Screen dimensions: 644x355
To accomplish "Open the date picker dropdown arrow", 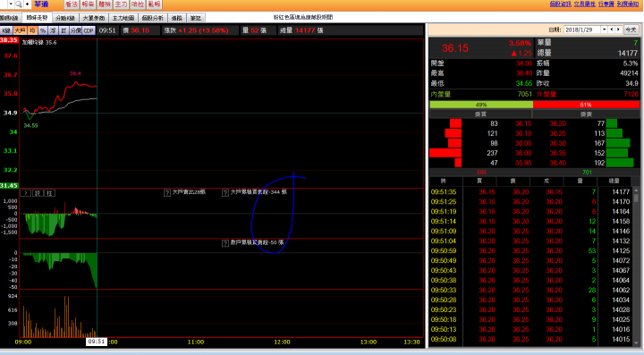I will pos(604,30).
